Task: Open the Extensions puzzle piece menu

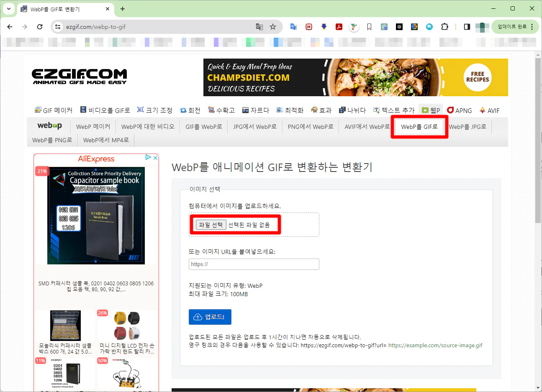Action: point(444,27)
